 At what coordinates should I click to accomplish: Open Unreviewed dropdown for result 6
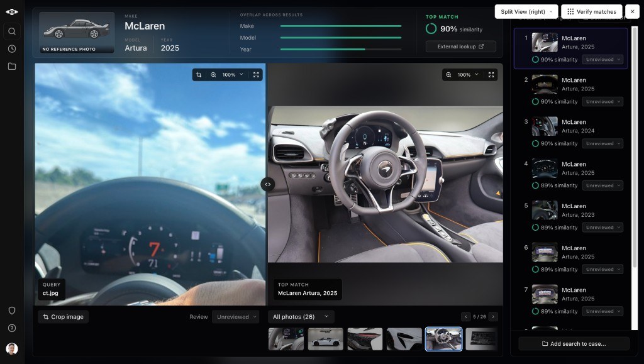(602, 269)
